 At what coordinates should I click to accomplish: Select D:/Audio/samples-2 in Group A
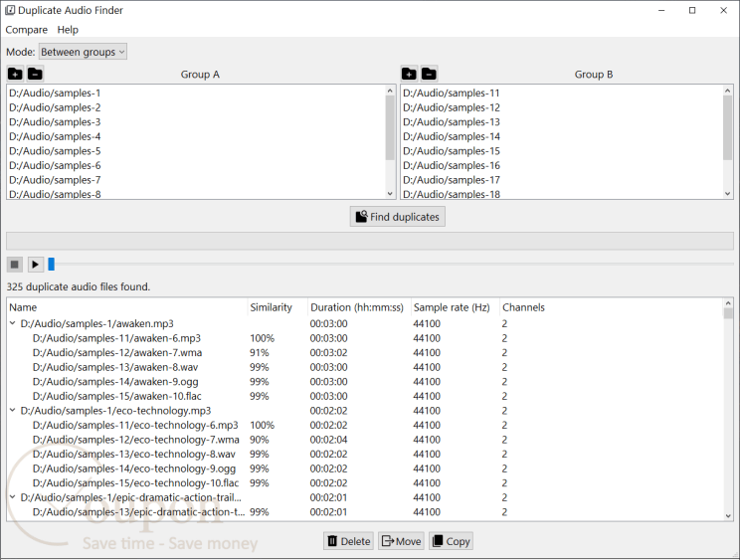[196, 107]
